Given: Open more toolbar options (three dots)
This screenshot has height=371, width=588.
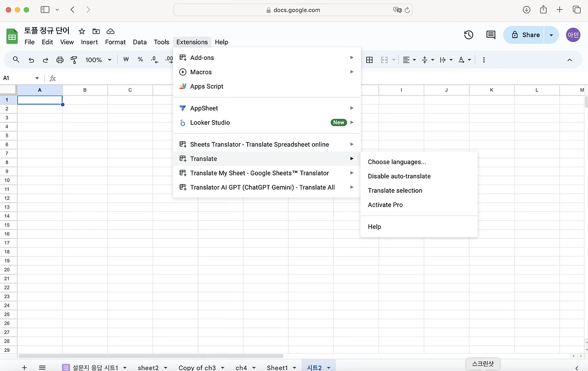Looking at the screenshot, I should pos(484,60).
